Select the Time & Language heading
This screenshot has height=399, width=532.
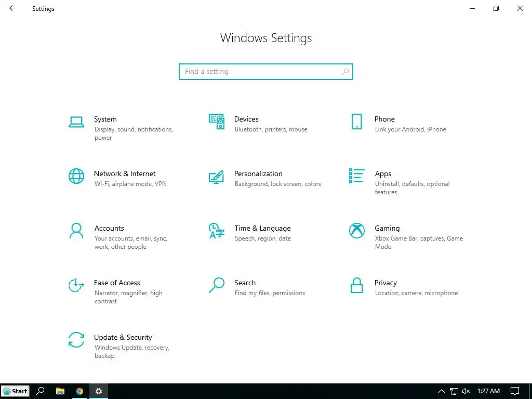(x=262, y=229)
